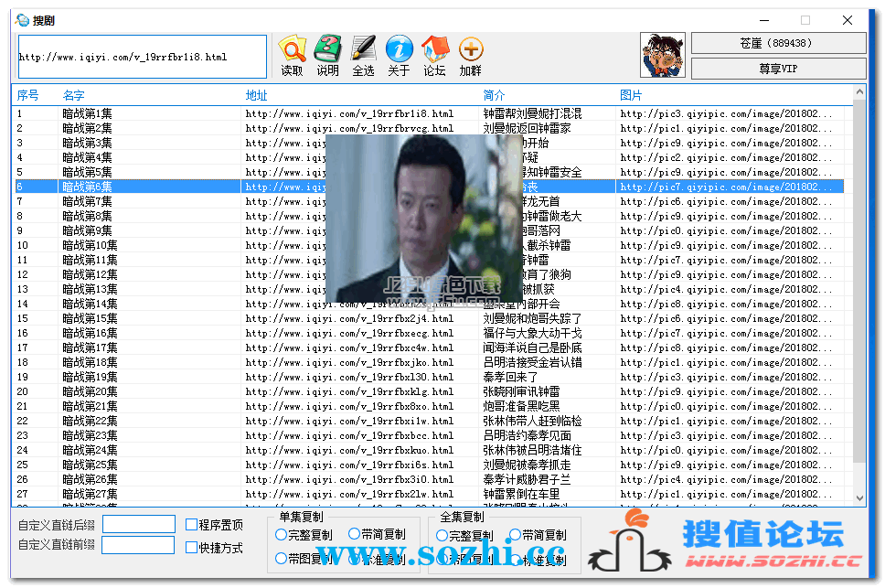885x588 pixels.
Task: Click the image URL in 暗战第16集 row
Action: 726,334
